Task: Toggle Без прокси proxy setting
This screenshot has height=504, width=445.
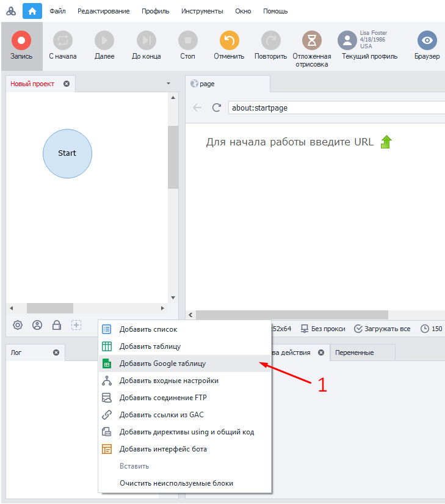Action: 323,329
